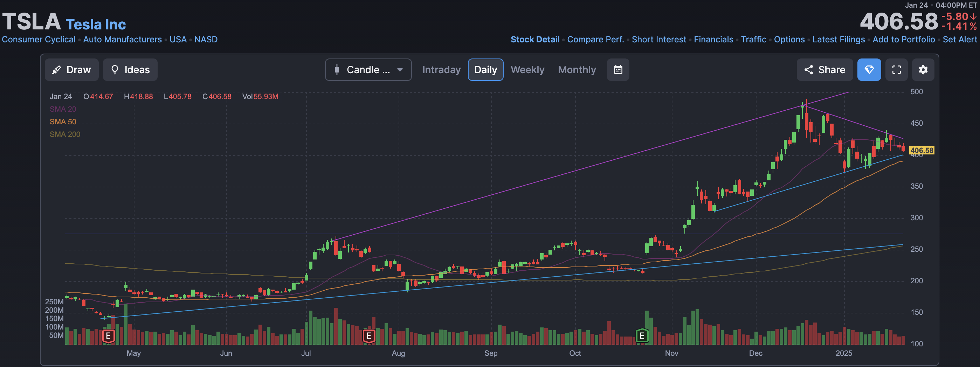
Task: Open the USA country link
Action: pos(178,40)
